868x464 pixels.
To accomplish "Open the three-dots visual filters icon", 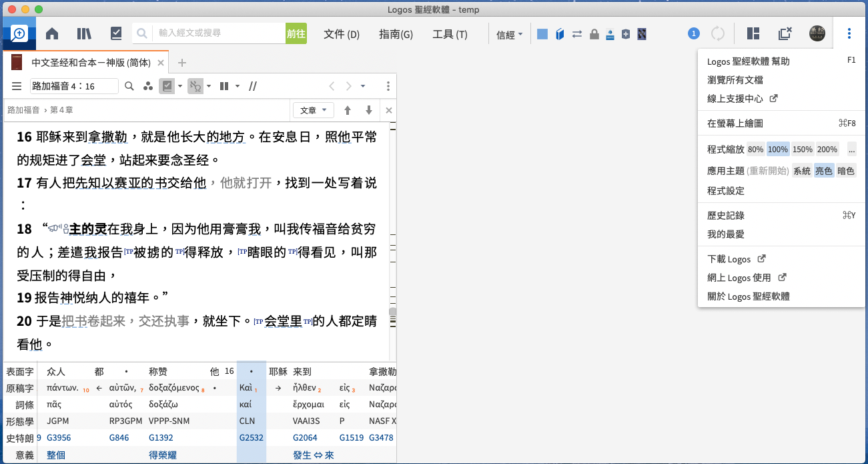I will click(148, 86).
